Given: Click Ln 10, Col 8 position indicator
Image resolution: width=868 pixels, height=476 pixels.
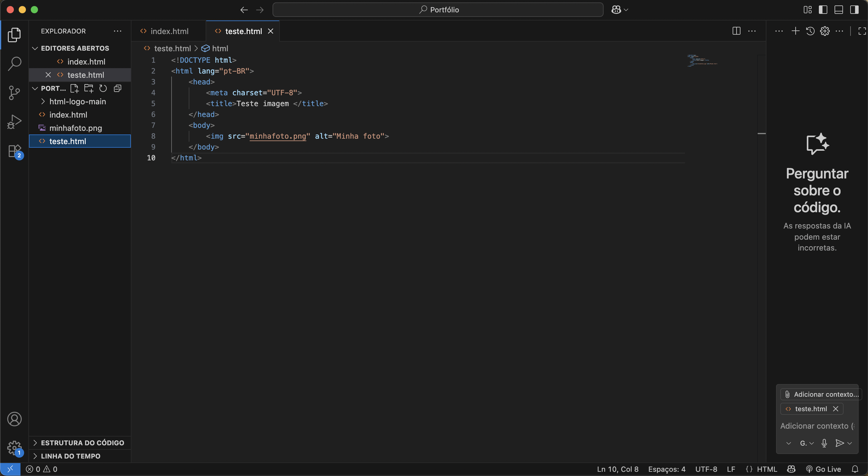Looking at the screenshot, I should coord(617,469).
